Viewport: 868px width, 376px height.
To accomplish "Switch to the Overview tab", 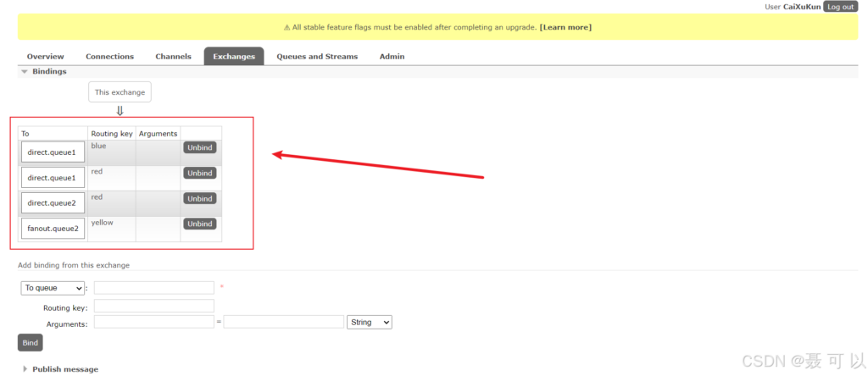I will (x=45, y=57).
